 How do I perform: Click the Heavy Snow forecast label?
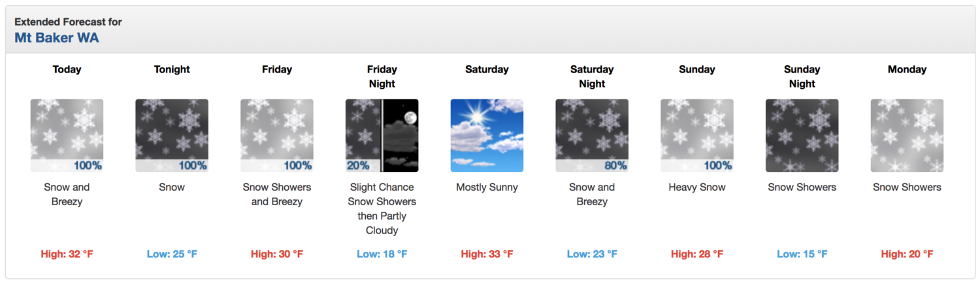697,188
